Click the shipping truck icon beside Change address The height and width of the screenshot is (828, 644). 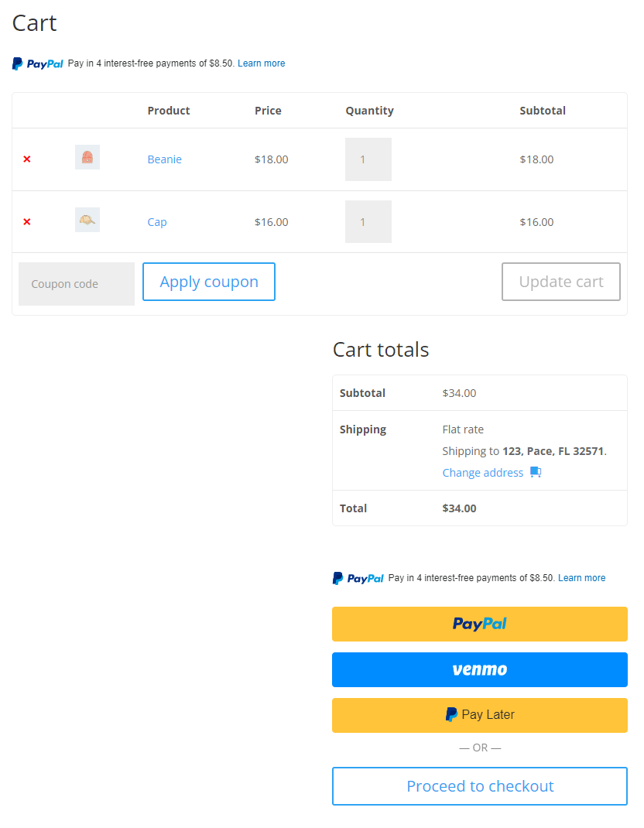tap(536, 472)
